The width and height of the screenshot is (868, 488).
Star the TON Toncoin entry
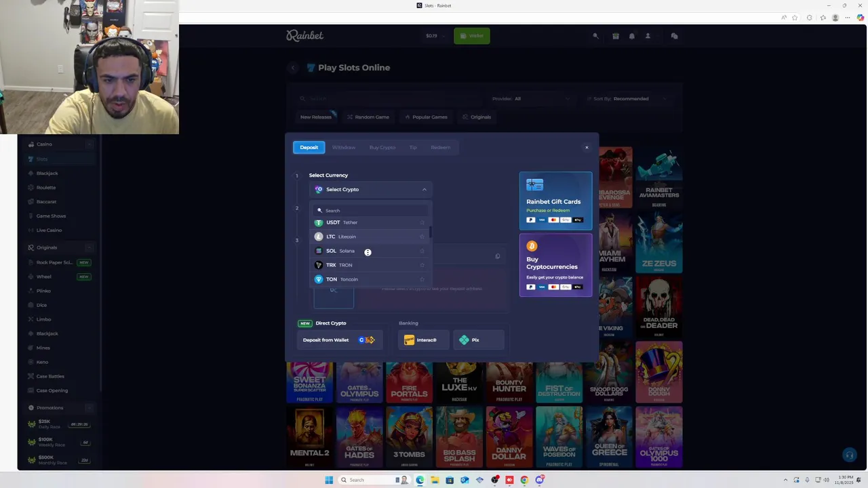click(422, 279)
